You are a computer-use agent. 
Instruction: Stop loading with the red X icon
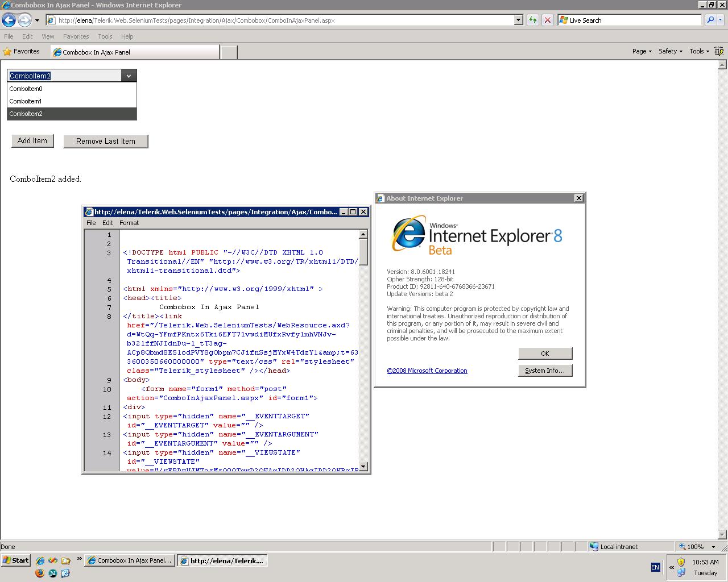pyautogui.click(x=547, y=20)
